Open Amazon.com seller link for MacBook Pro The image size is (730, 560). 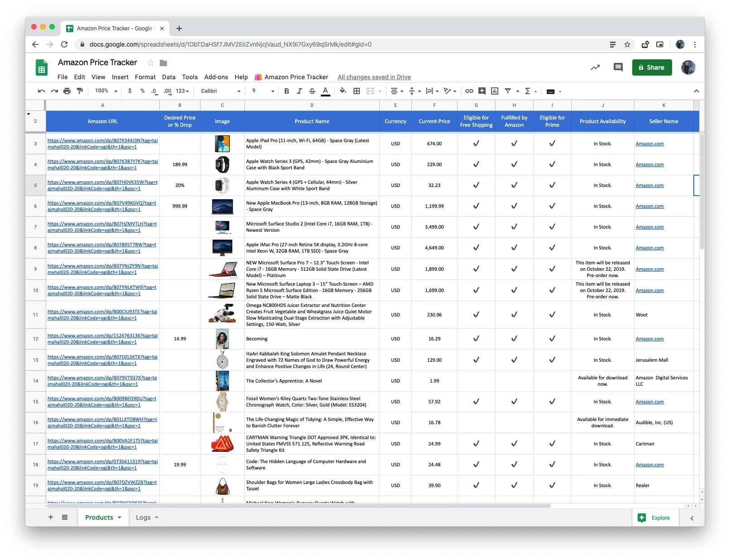click(649, 206)
